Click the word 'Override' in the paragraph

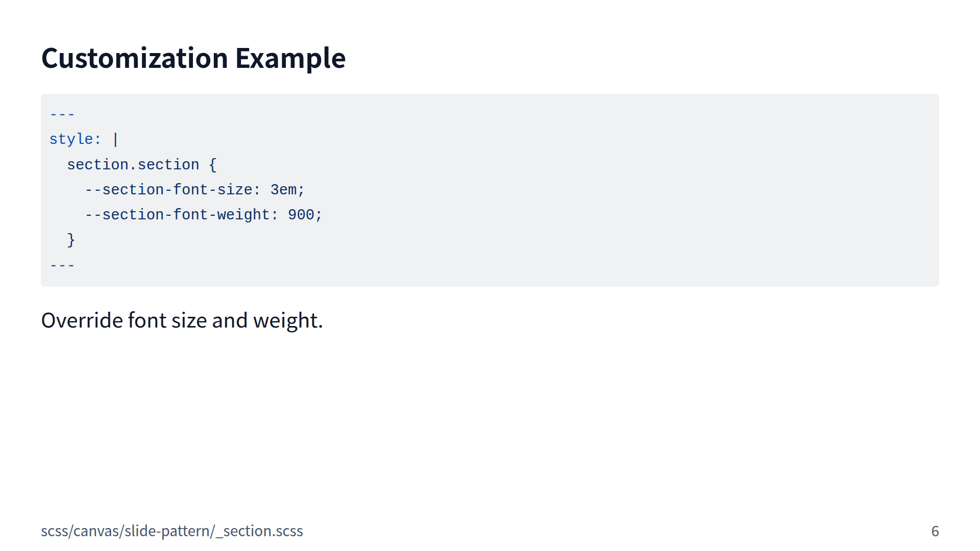pyautogui.click(x=82, y=320)
